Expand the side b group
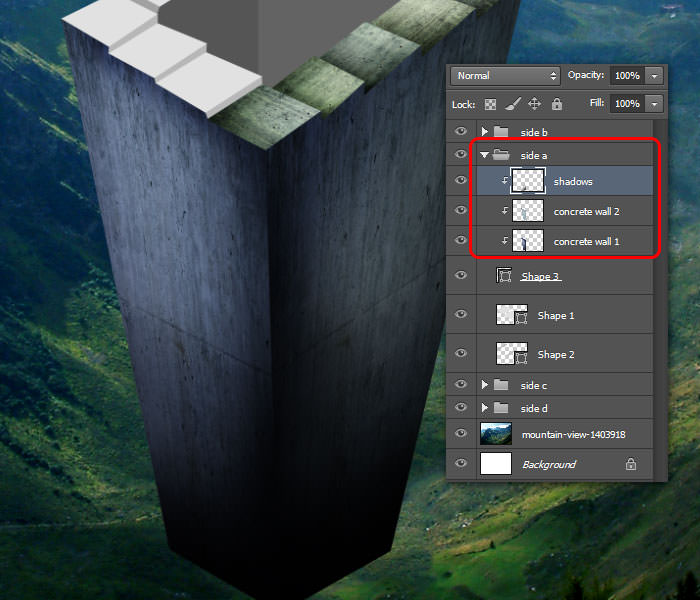The image size is (700, 600). [x=484, y=132]
